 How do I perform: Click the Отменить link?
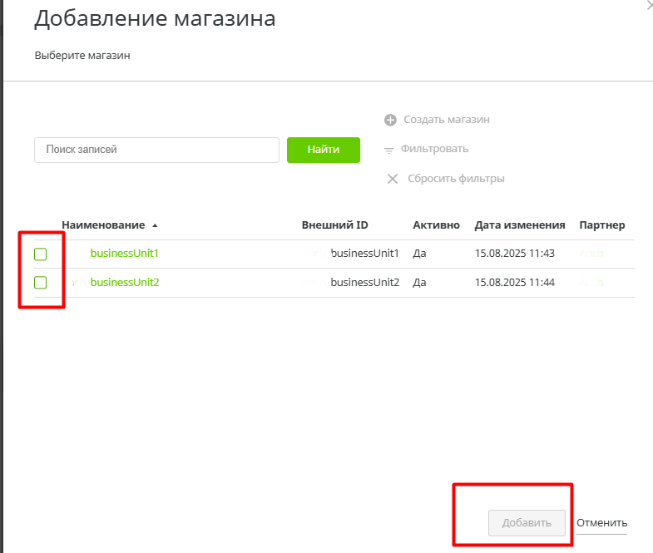pos(602,523)
